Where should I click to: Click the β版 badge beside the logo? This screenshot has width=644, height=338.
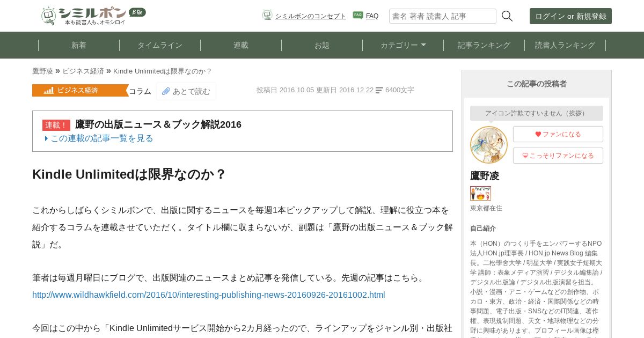(x=137, y=12)
